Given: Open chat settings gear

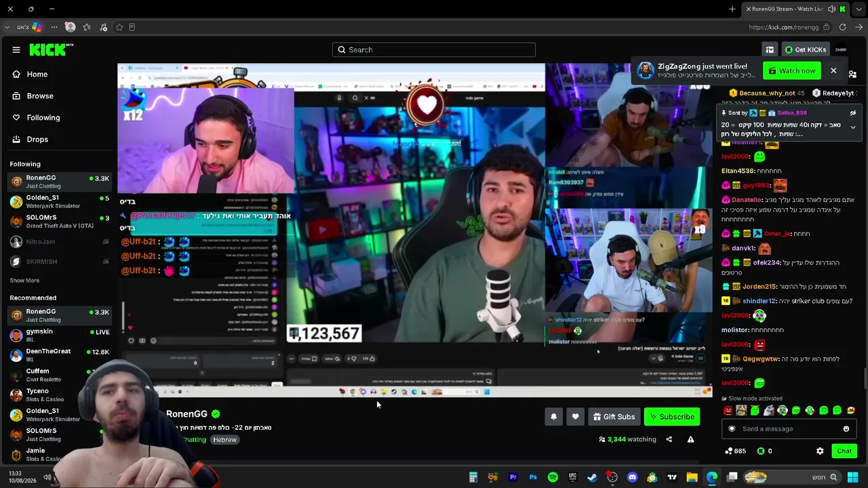Looking at the screenshot, I should click(x=820, y=451).
